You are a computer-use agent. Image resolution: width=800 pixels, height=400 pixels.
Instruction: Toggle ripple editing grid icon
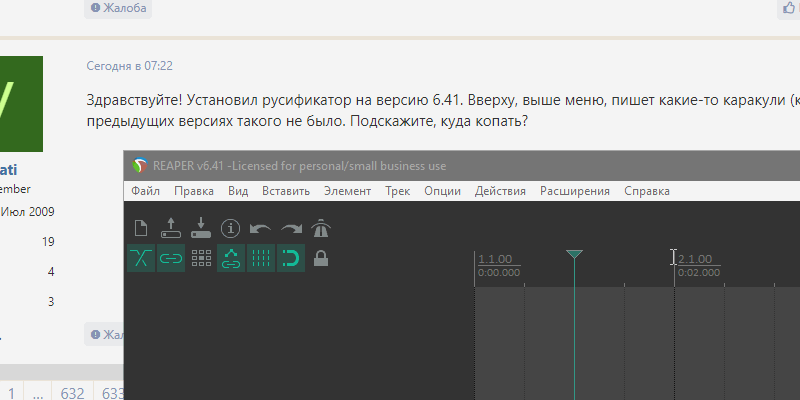point(201,258)
